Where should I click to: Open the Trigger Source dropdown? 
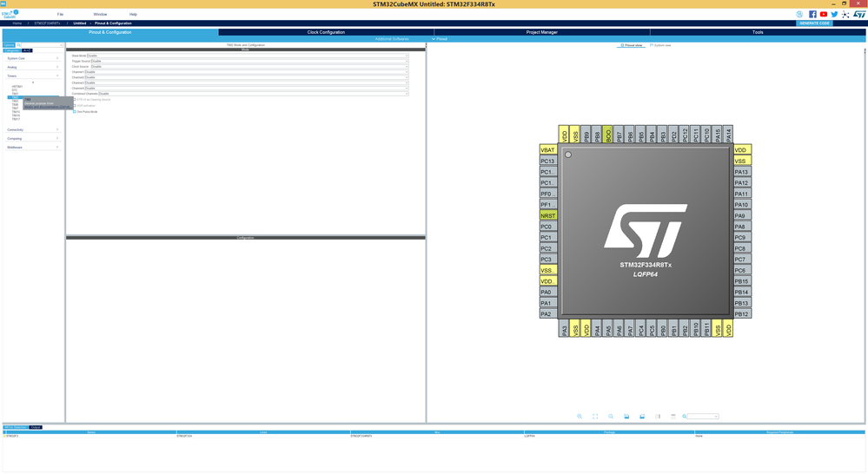click(249, 62)
